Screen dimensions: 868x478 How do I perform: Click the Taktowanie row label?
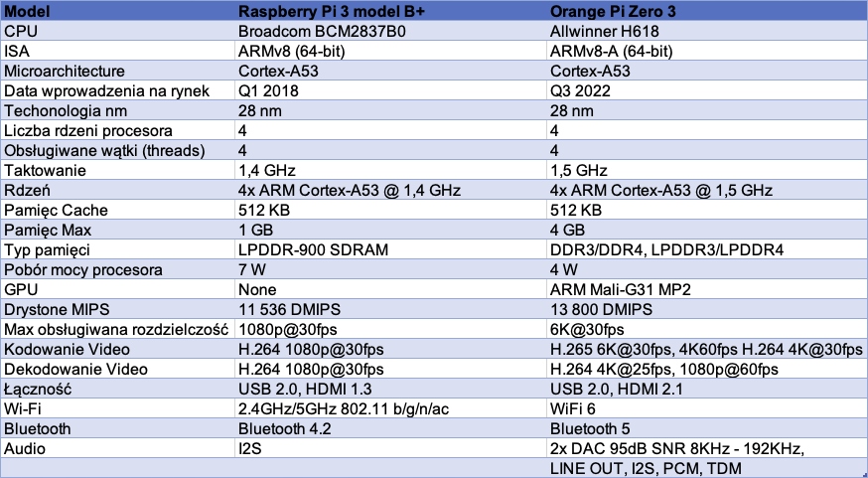coord(45,170)
